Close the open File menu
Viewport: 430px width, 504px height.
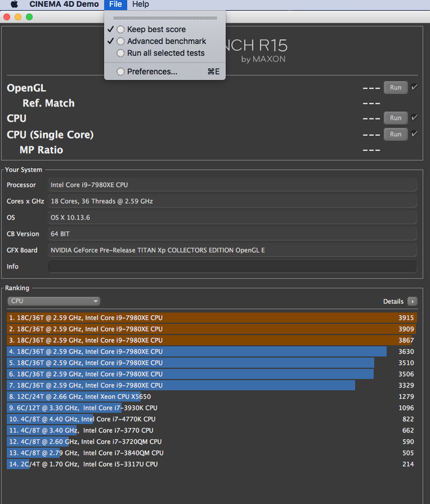115,4
